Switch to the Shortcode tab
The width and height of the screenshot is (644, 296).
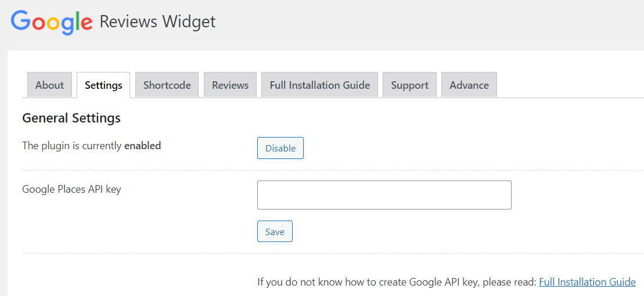pos(167,85)
